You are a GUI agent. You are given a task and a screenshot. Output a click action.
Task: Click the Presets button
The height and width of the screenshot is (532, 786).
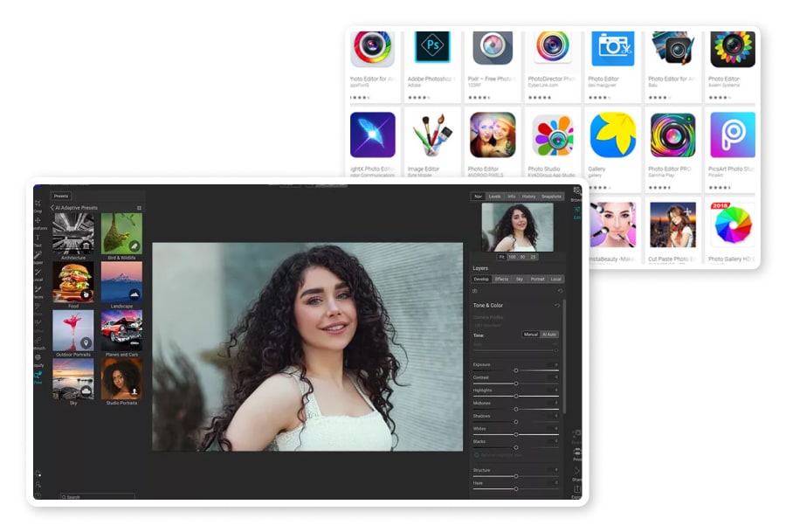[x=61, y=196]
